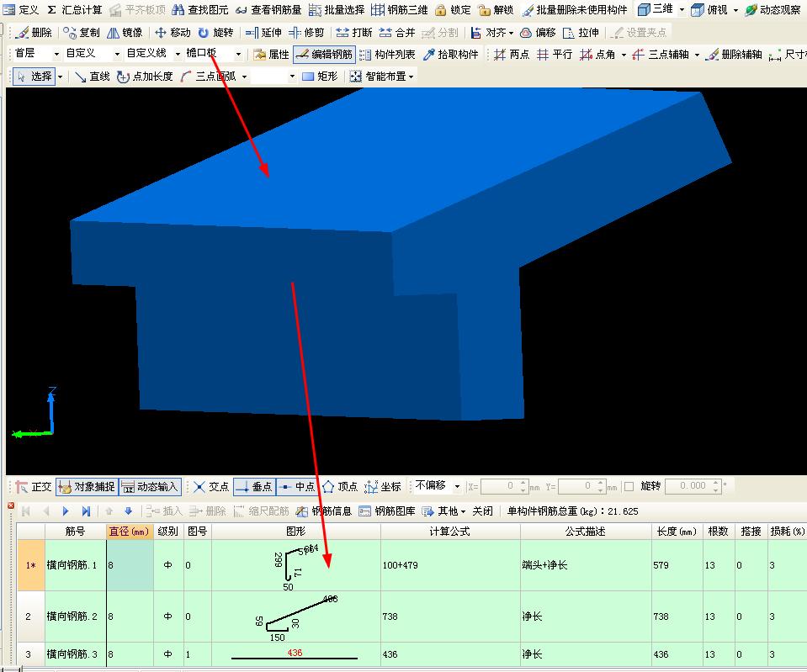Expand the 俯视 view dropdown arrow

coord(735,10)
